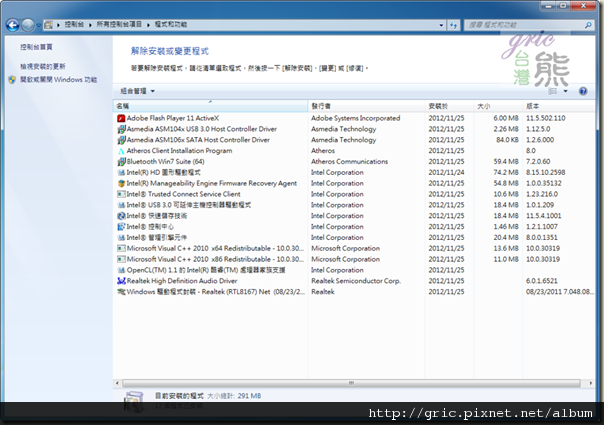Click publisher Realtek Semiconductor Corp.
Viewport: 604px width, 425px height.
click(x=356, y=281)
